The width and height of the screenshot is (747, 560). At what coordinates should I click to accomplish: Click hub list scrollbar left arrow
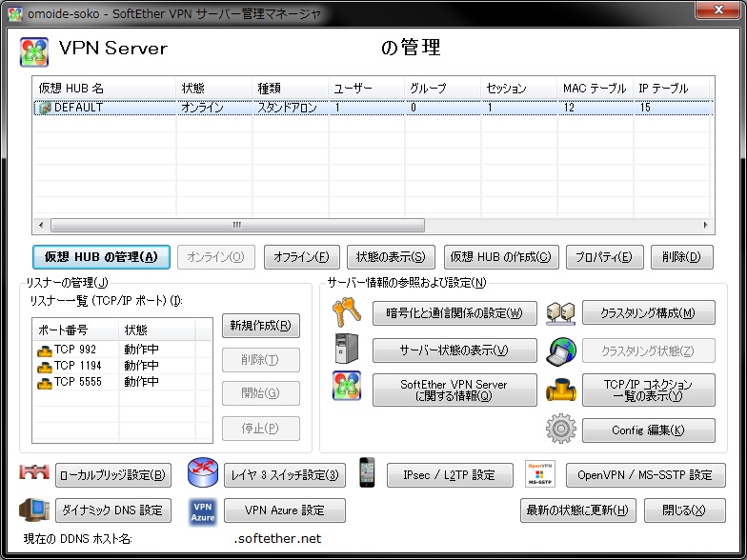click(x=41, y=225)
